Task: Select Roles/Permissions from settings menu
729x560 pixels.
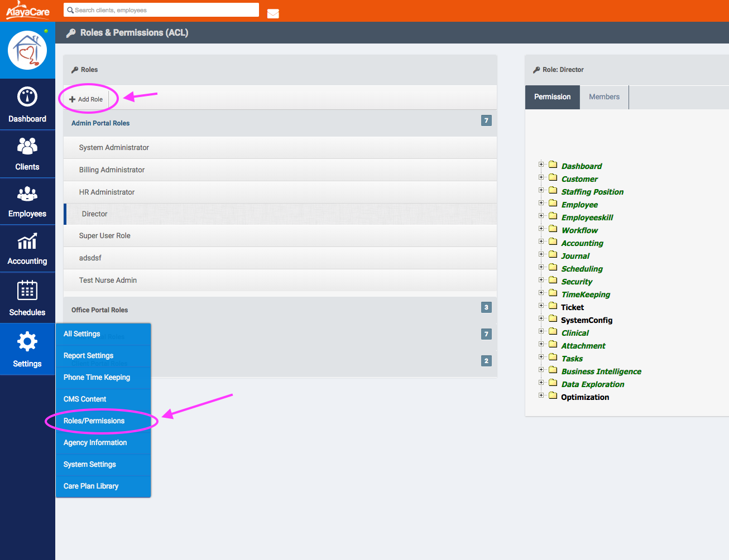Action: click(x=94, y=421)
